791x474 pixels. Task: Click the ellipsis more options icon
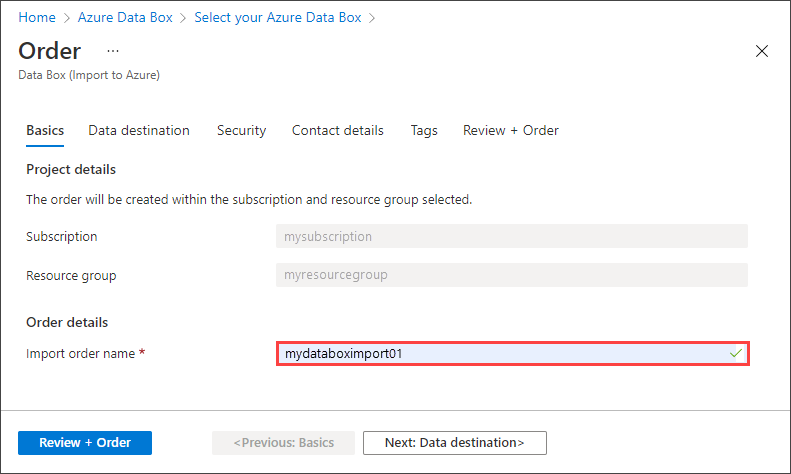(x=113, y=51)
